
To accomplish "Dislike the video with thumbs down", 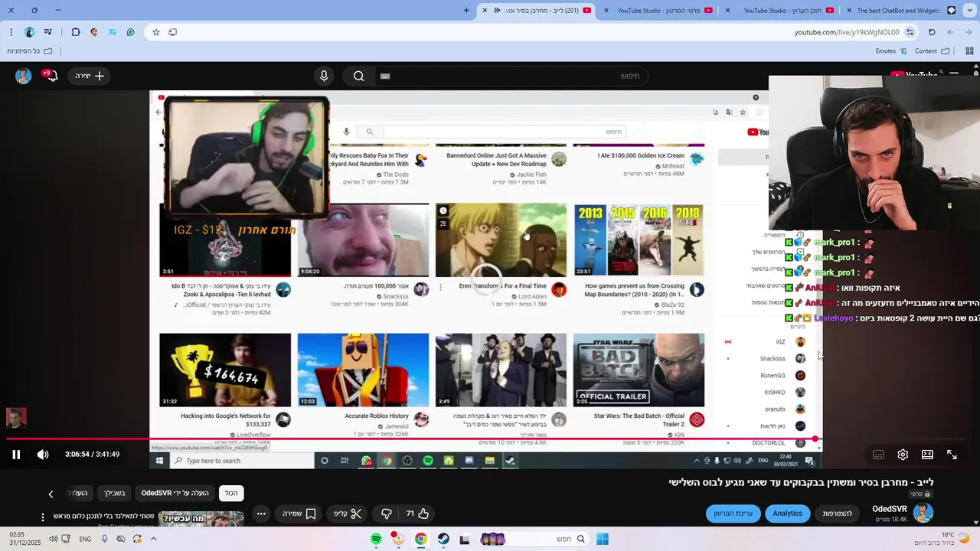I will pos(387,514).
